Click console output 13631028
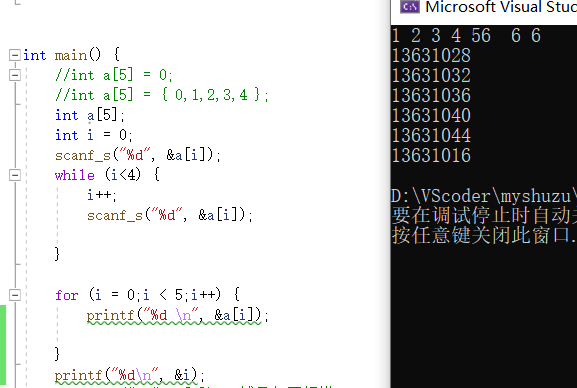This screenshot has height=388, width=577. click(x=431, y=56)
